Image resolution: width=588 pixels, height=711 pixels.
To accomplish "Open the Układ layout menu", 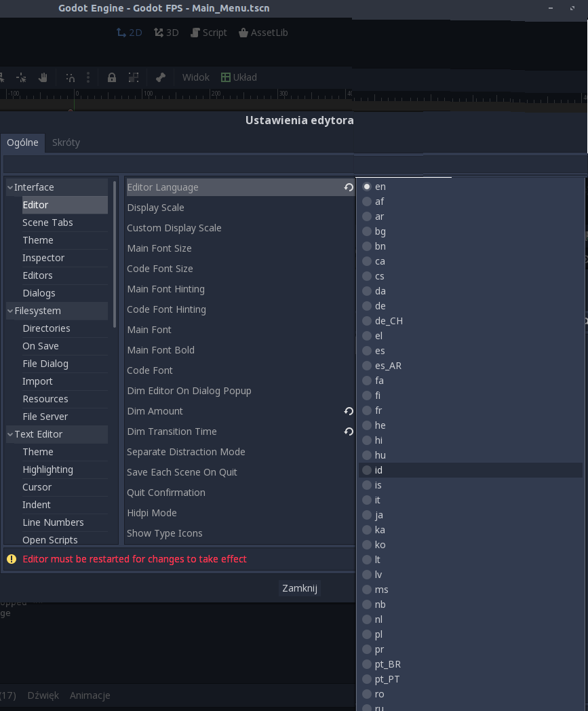I will click(239, 77).
